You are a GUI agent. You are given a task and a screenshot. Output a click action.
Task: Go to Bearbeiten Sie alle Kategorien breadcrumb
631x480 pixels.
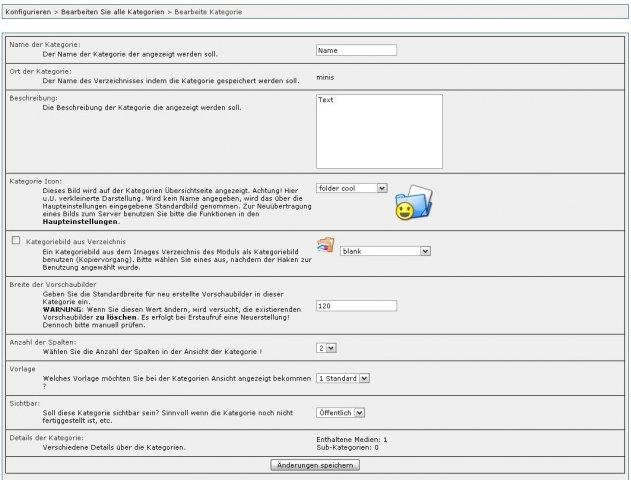pyautogui.click(x=113, y=12)
